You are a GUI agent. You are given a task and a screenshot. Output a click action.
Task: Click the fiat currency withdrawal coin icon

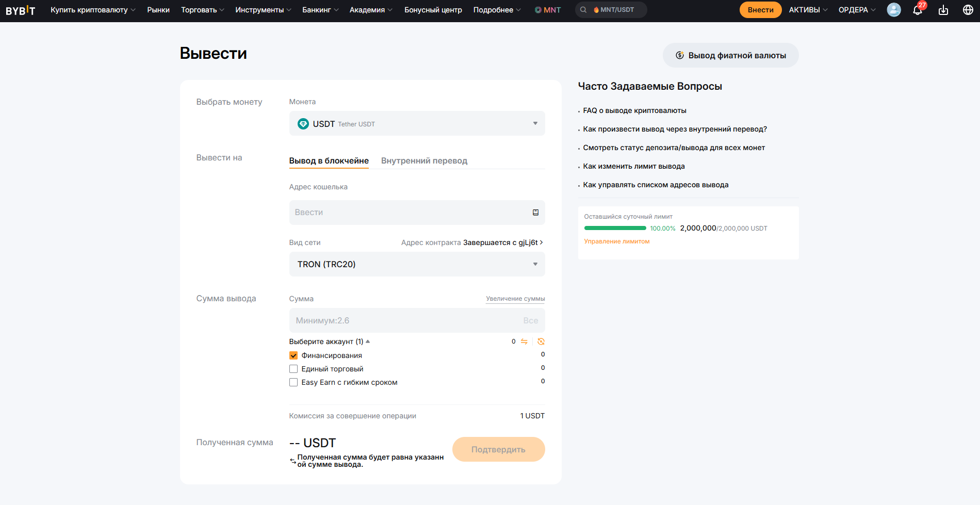(x=680, y=55)
